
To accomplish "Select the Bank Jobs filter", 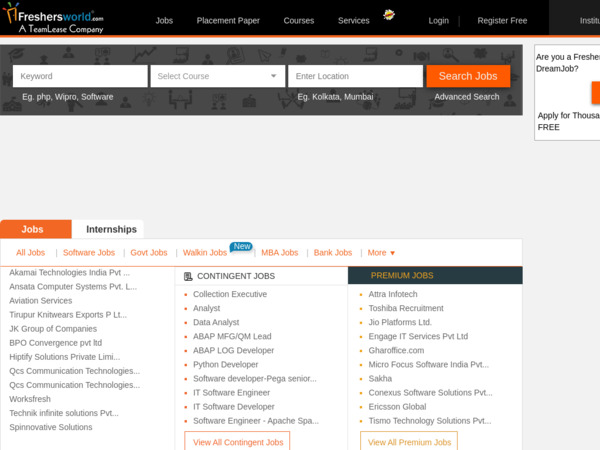I will (333, 253).
